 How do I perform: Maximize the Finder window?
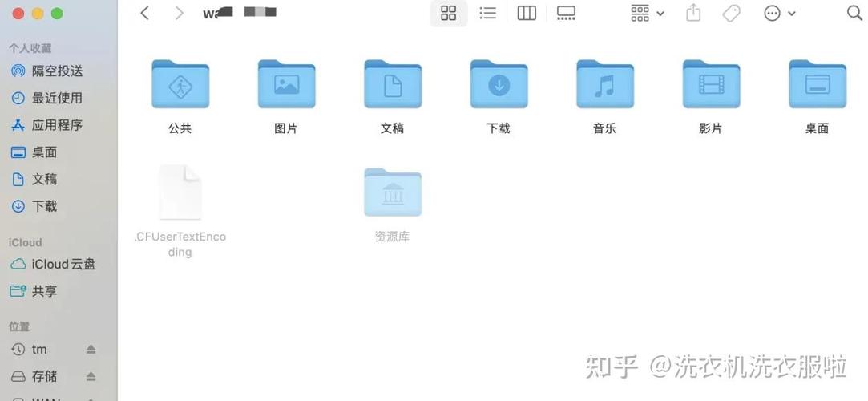57,14
